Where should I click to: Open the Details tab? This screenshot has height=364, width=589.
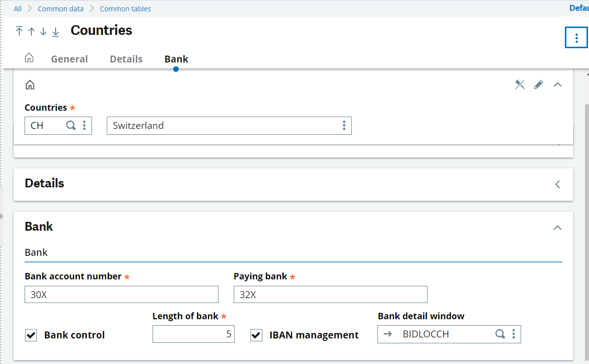pyautogui.click(x=126, y=59)
